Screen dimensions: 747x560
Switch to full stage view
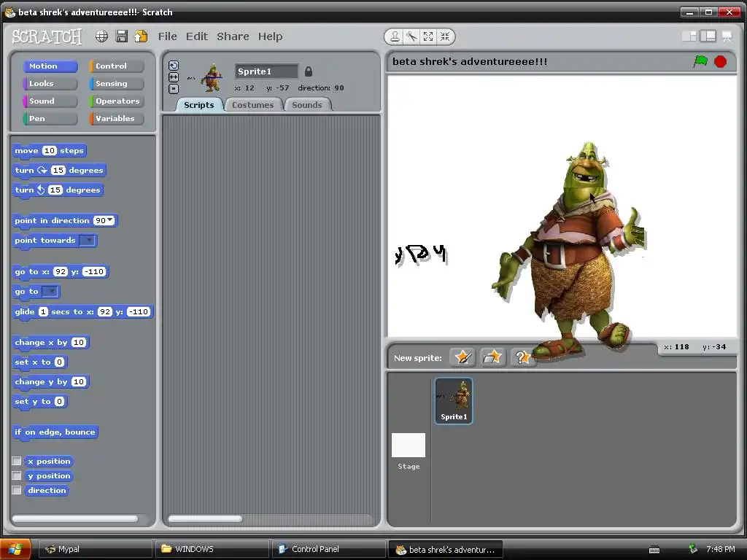click(x=708, y=36)
